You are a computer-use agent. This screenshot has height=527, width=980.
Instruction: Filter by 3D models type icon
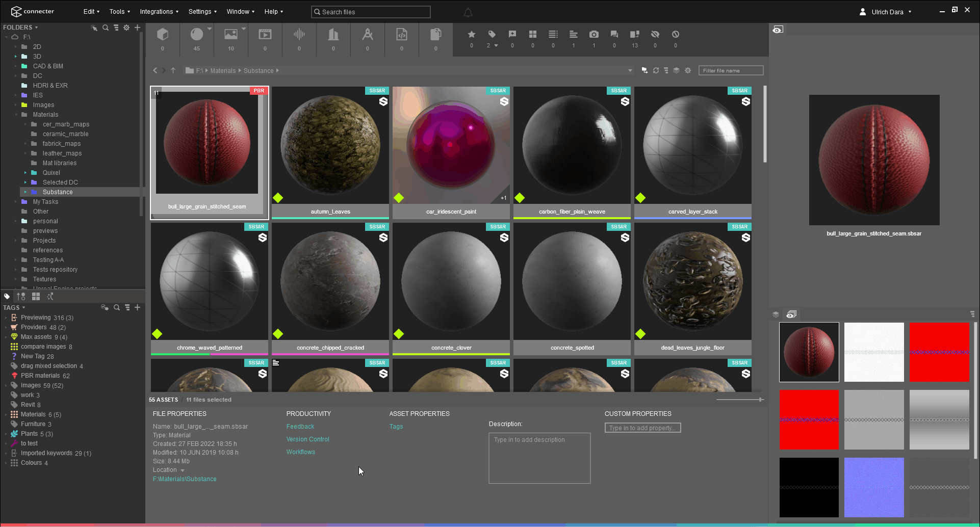click(x=163, y=34)
